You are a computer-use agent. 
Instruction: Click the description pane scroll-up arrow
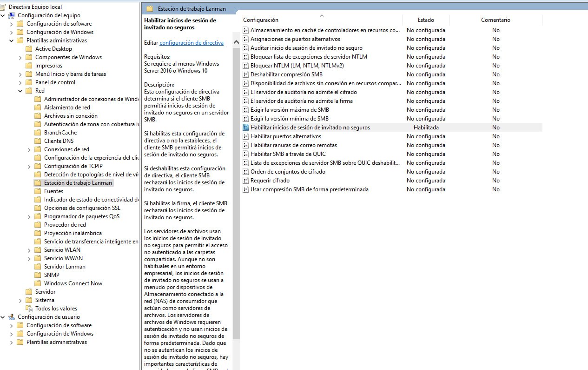click(236, 42)
